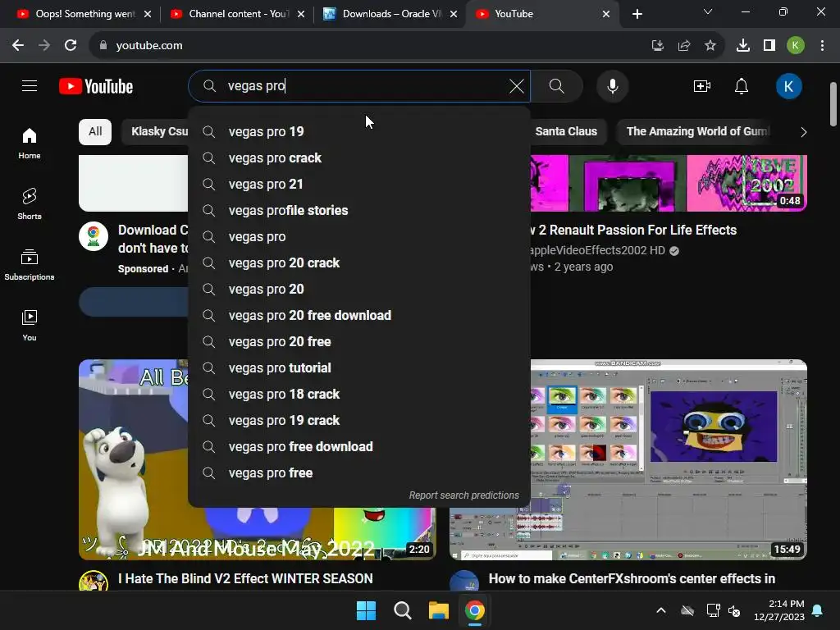This screenshot has height=630, width=840.
Task: Start voice search with microphone icon
Action: [x=612, y=85]
